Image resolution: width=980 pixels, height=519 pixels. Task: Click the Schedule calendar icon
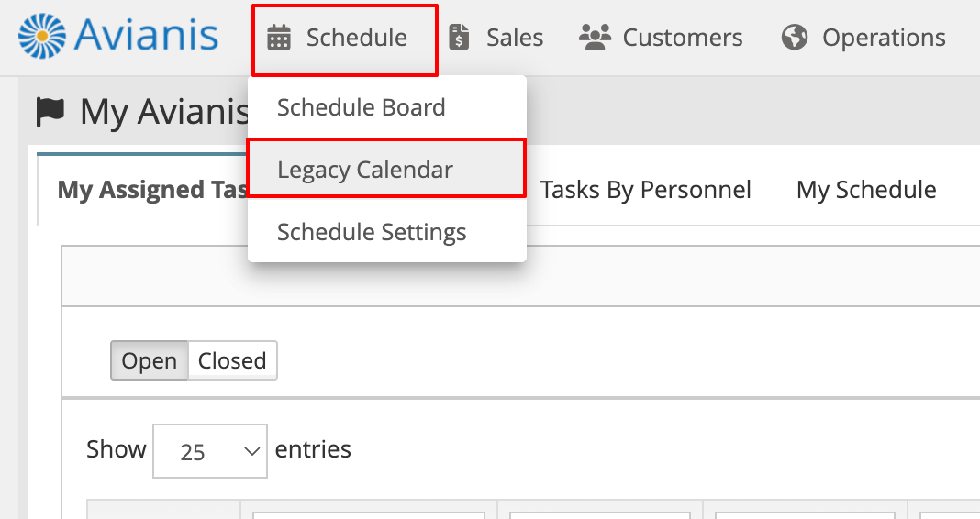click(279, 38)
